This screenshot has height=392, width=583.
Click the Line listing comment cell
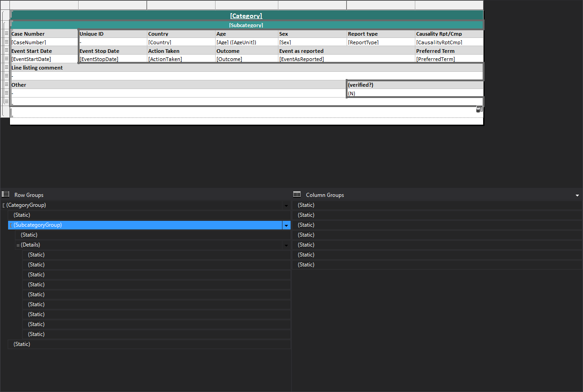[x=247, y=68]
